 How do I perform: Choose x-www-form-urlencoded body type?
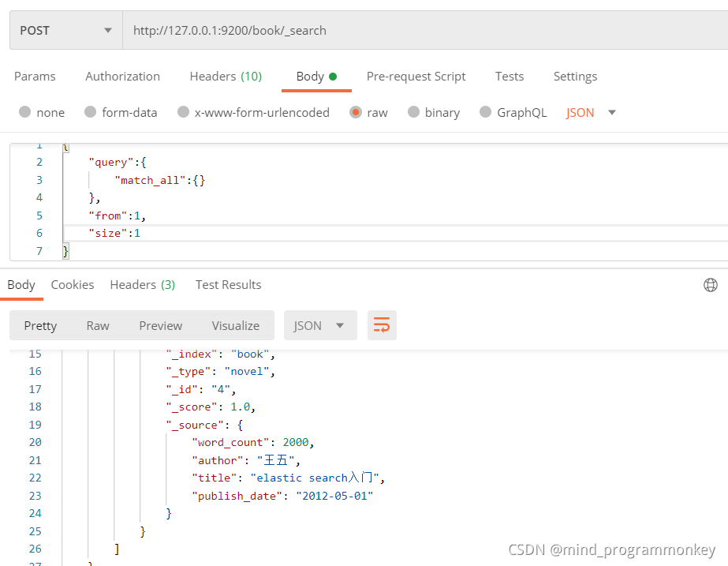184,112
